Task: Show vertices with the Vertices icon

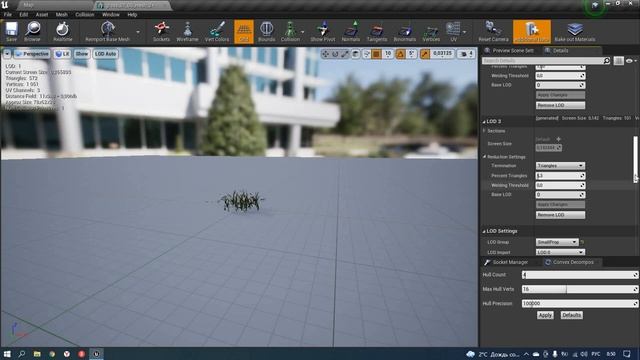Action: (431, 31)
